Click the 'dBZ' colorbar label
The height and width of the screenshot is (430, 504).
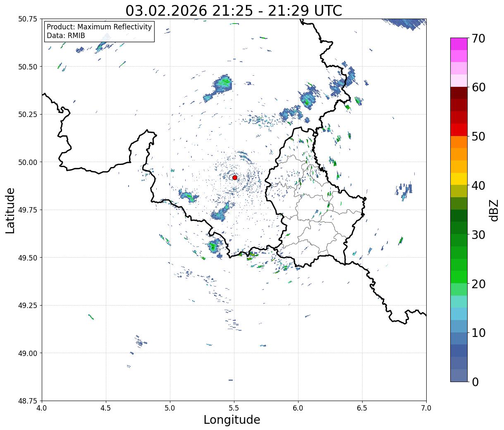[494, 210]
